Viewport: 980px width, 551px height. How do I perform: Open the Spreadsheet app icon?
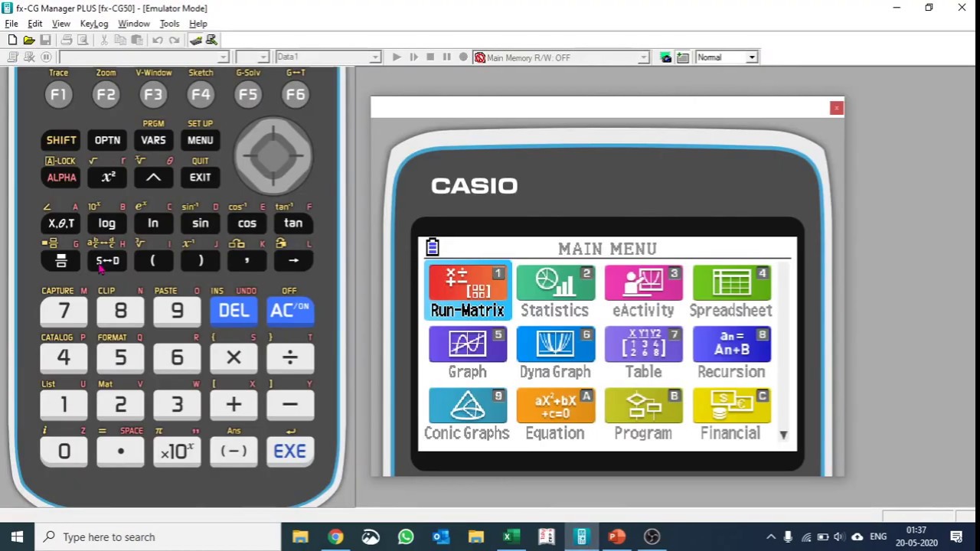pos(731,291)
